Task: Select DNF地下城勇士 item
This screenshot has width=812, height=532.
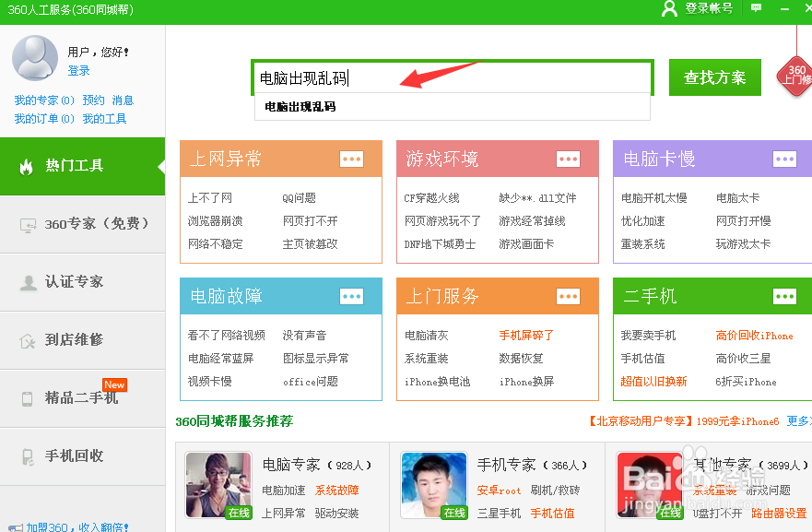Action: 440,244
